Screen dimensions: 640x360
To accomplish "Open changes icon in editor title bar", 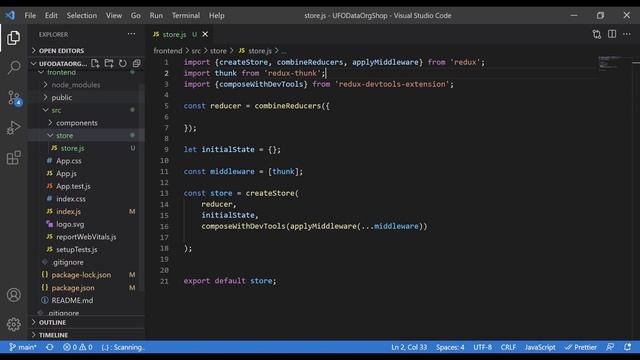I will 597,34.
